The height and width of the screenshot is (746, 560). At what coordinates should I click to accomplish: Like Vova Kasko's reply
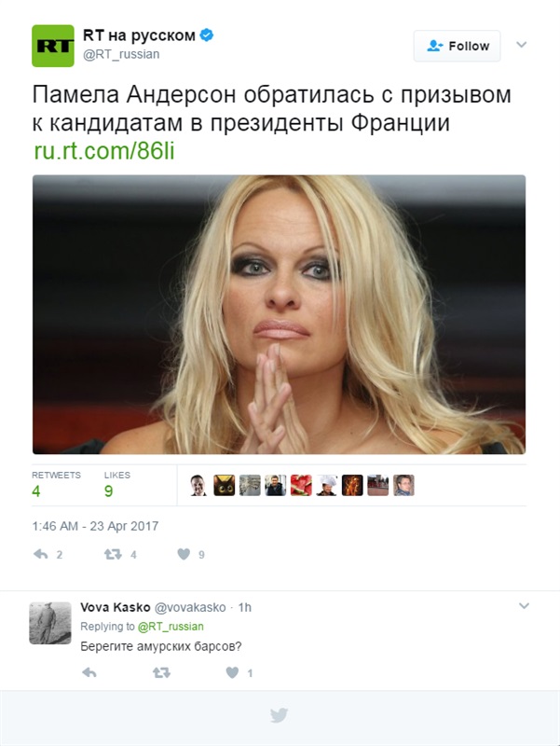click(232, 672)
